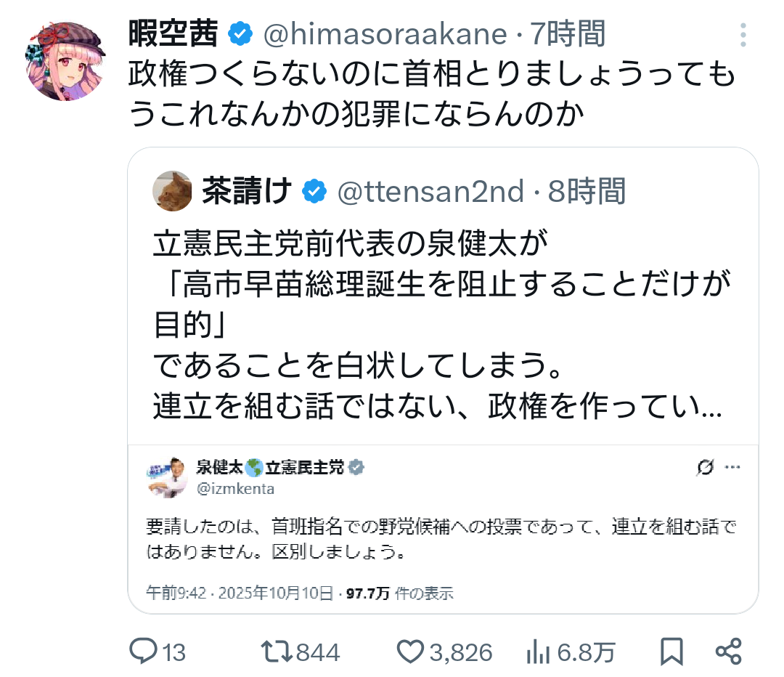Click the 7時間 timestamp

point(567,33)
